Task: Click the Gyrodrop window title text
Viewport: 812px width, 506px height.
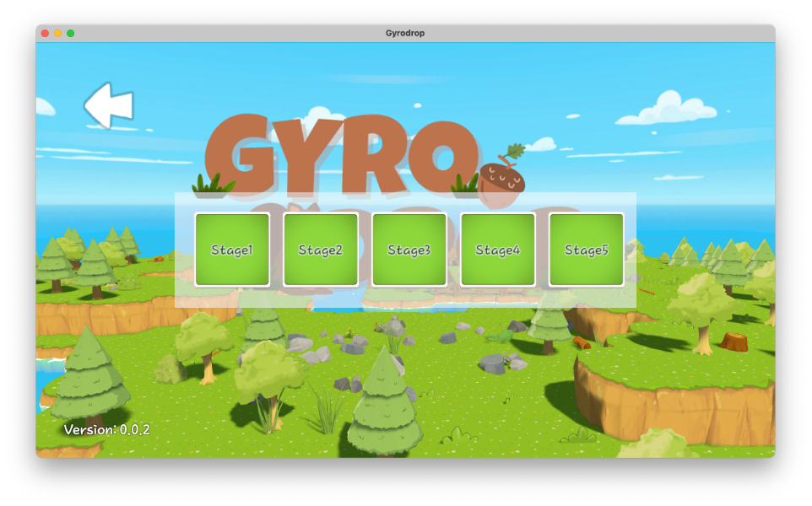Action: [405, 33]
